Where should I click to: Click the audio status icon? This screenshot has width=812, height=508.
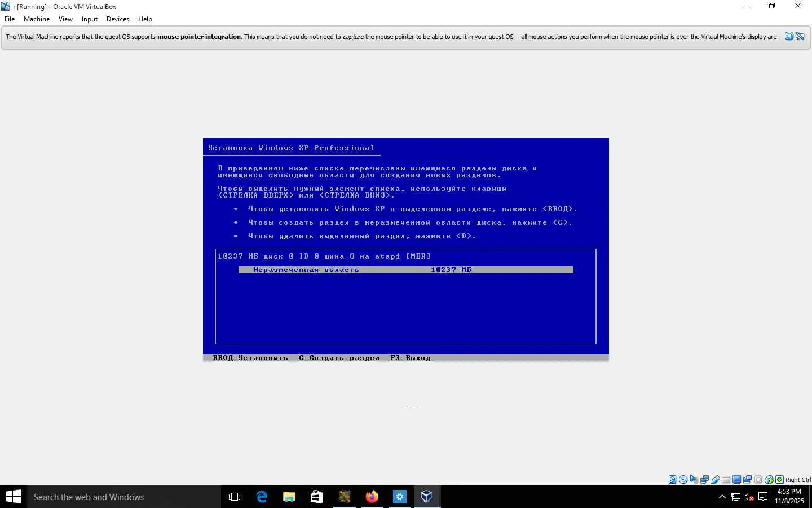coord(694,480)
